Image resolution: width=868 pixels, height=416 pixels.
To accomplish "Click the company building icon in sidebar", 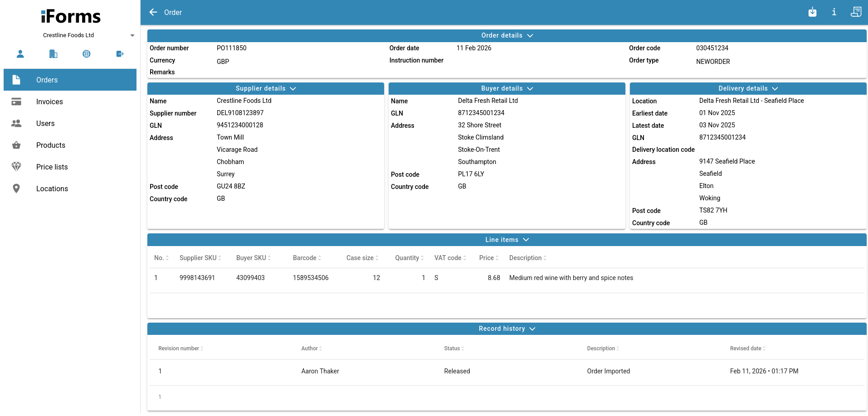I will [54, 54].
